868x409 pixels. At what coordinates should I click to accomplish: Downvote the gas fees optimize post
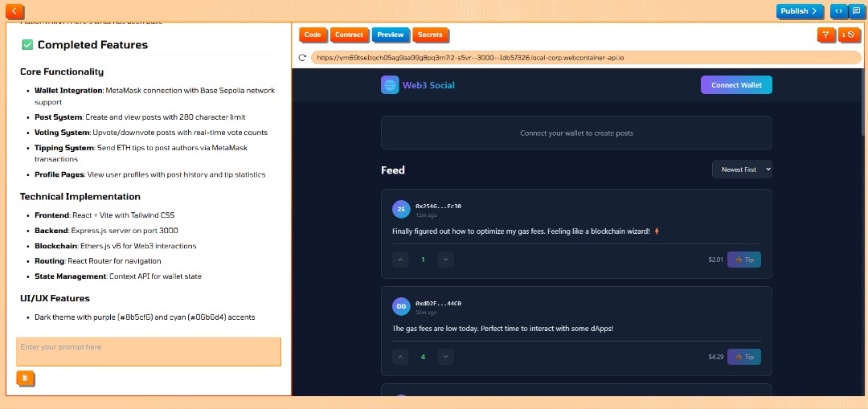(x=445, y=259)
